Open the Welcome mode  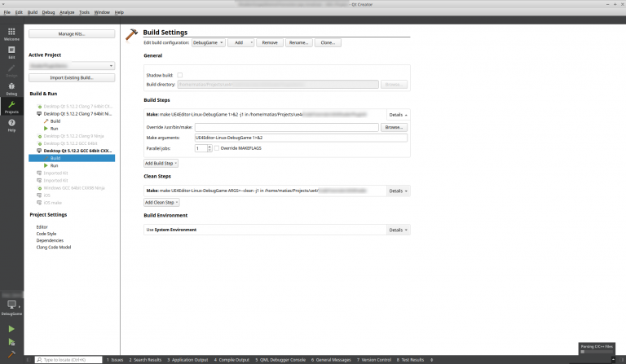11,34
